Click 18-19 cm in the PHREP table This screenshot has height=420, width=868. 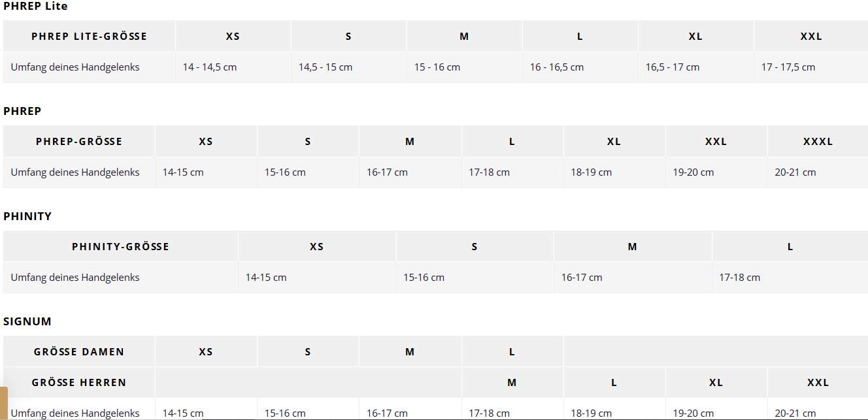click(x=592, y=172)
